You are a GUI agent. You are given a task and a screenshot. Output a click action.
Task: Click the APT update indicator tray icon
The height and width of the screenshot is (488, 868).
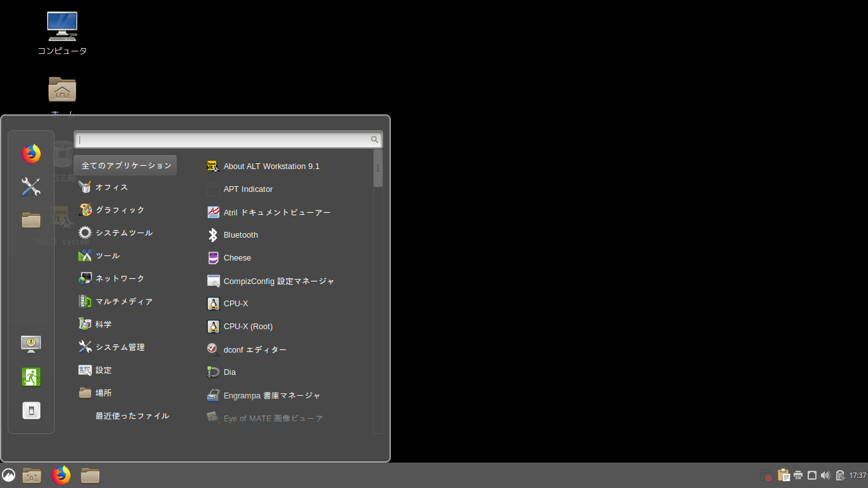[766, 475]
